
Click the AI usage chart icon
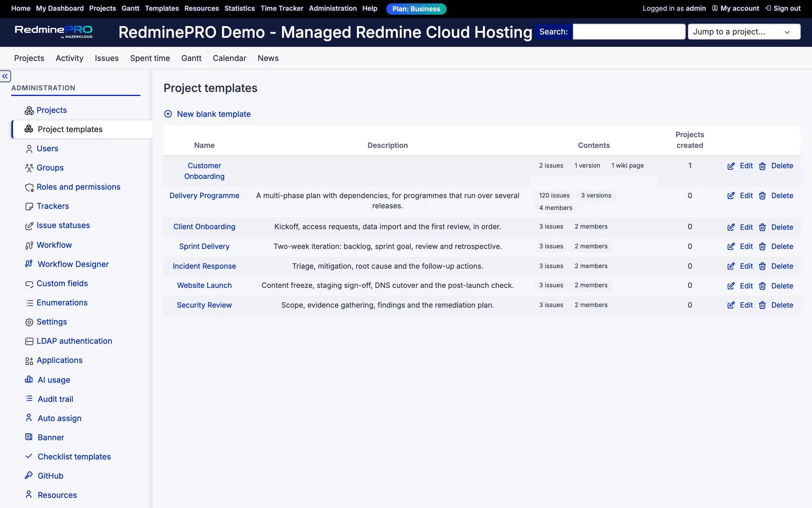[x=29, y=379]
